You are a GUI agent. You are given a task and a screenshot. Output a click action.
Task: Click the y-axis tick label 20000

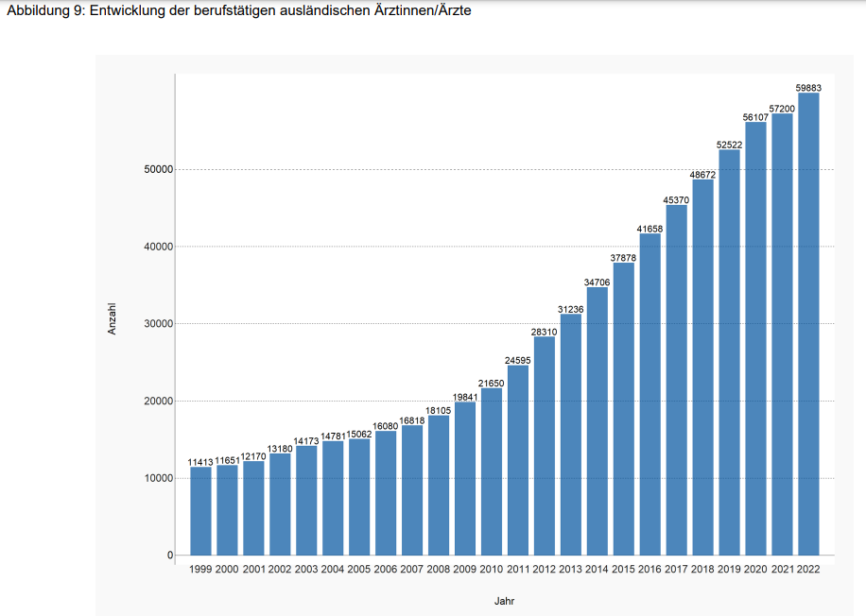pyautogui.click(x=151, y=402)
